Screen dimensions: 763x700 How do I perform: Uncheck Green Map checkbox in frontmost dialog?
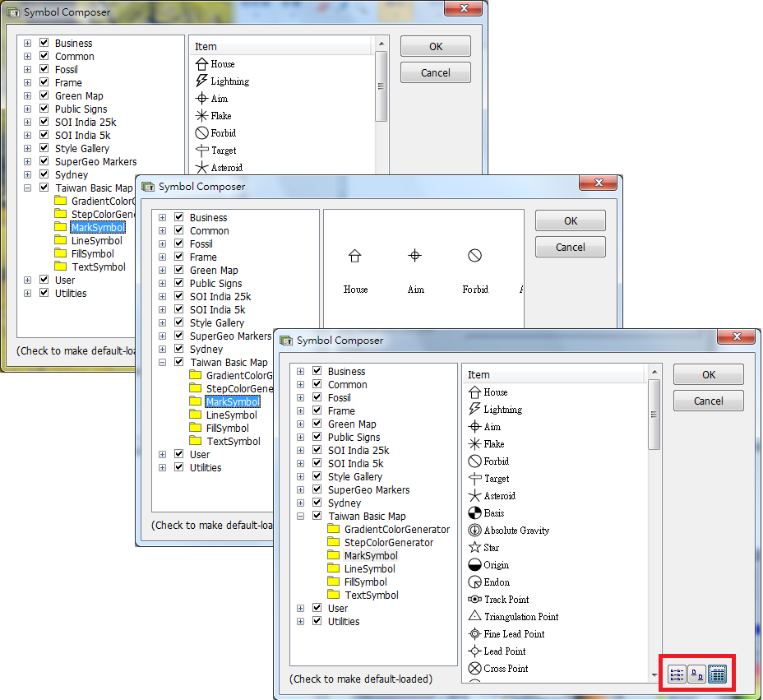tap(317, 424)
